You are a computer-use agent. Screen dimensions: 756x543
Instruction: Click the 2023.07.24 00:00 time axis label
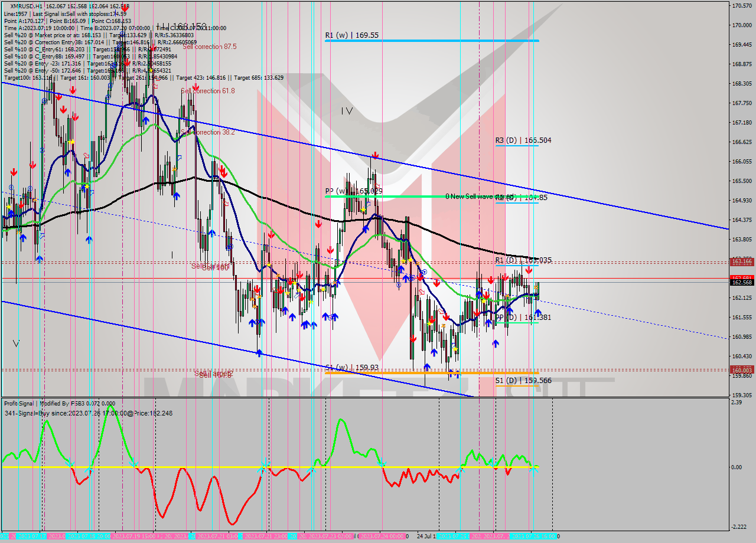pos(382,537)
